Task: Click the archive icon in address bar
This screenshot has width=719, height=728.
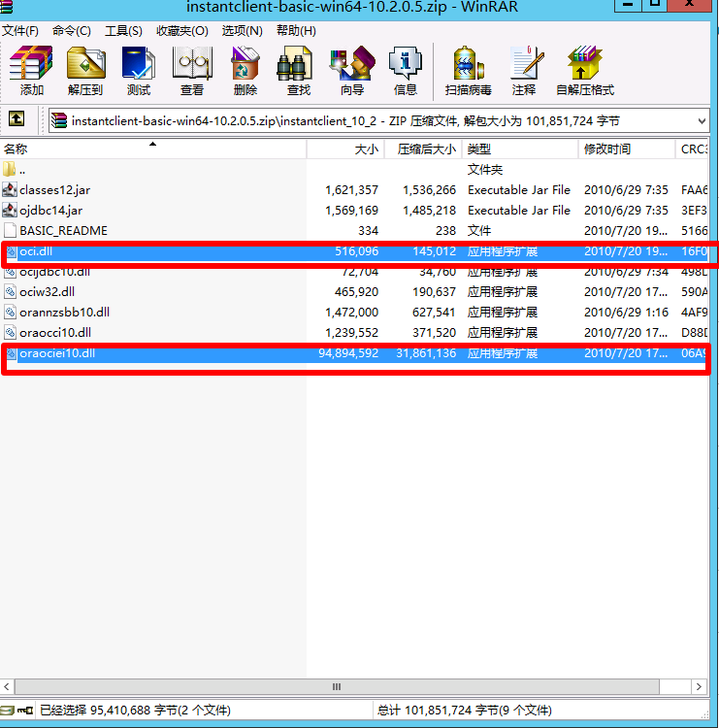Action: coord(59,121)
